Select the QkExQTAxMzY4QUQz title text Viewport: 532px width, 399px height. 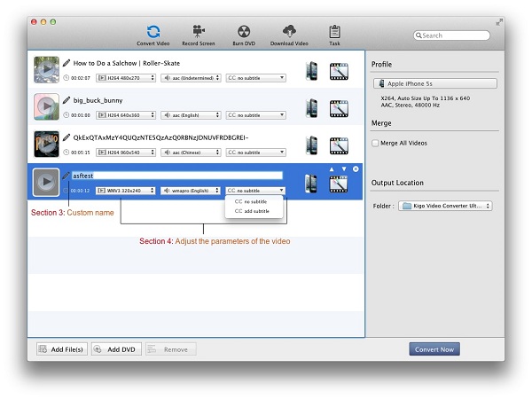pyautogui.click(x=160, y=137)
